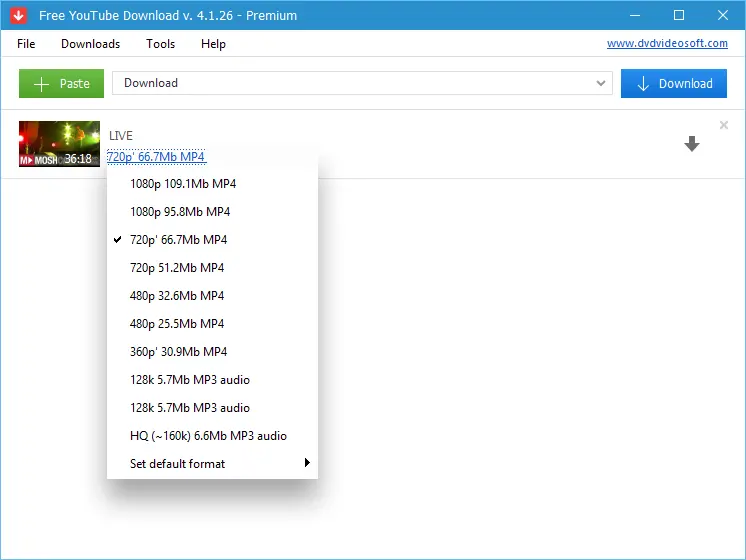Open the File menu

pos(26,44)
